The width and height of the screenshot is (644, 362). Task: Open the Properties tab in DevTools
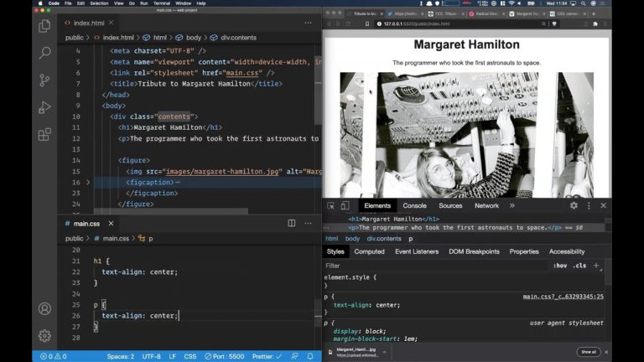[524, 251]
